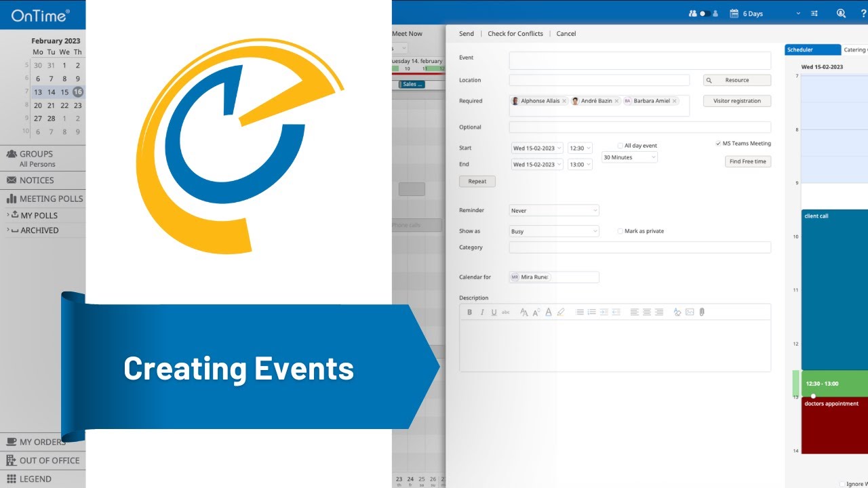This screenshot has width=868, height=488.
Task: Decrease indent in Description editor
Action: pos(616,312)
